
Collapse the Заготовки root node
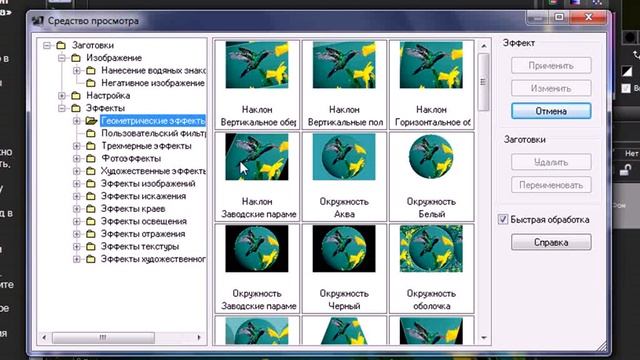pos(47,45)
